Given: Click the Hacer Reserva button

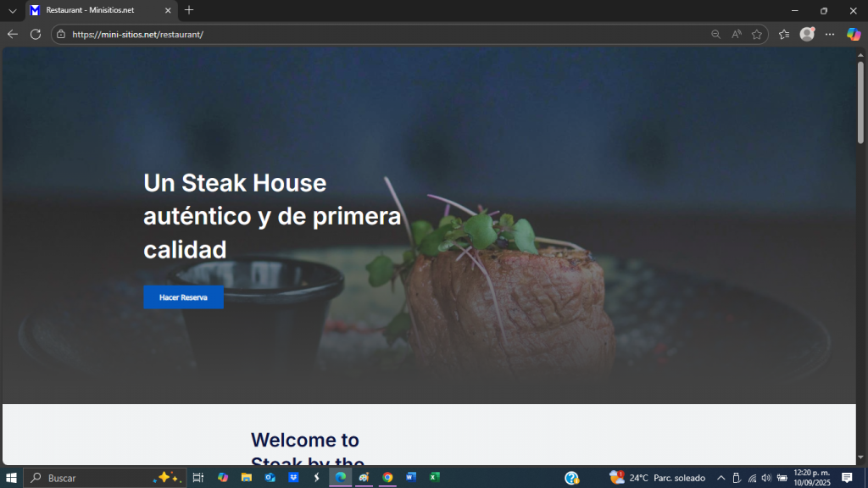Looking at the screenshot, I should [183, 297].
